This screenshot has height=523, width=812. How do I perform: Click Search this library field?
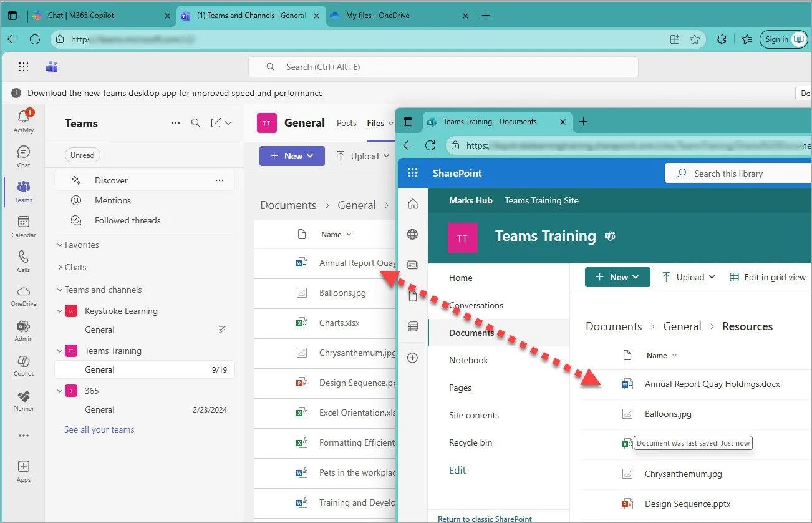click(x=739, y=174)
